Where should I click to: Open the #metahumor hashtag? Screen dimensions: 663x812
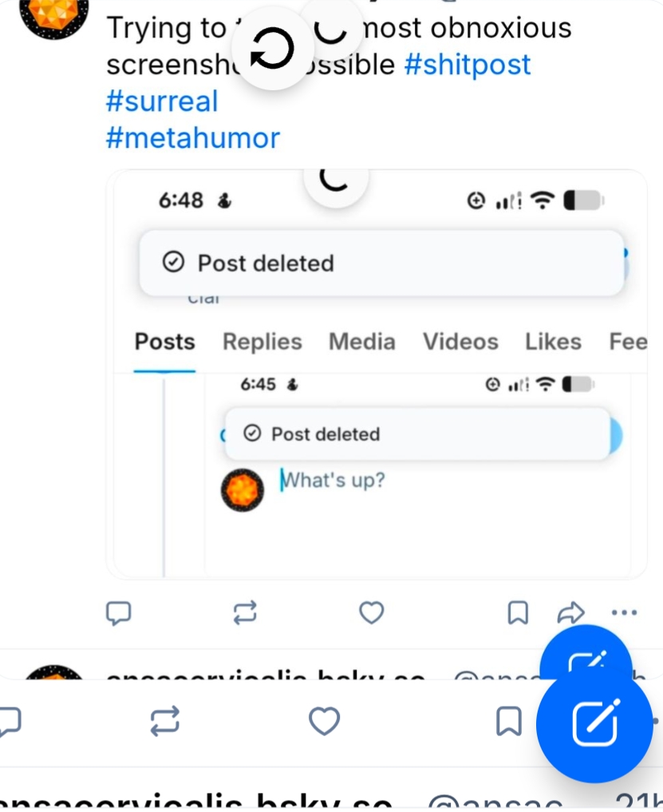click(x=192, y=138)
